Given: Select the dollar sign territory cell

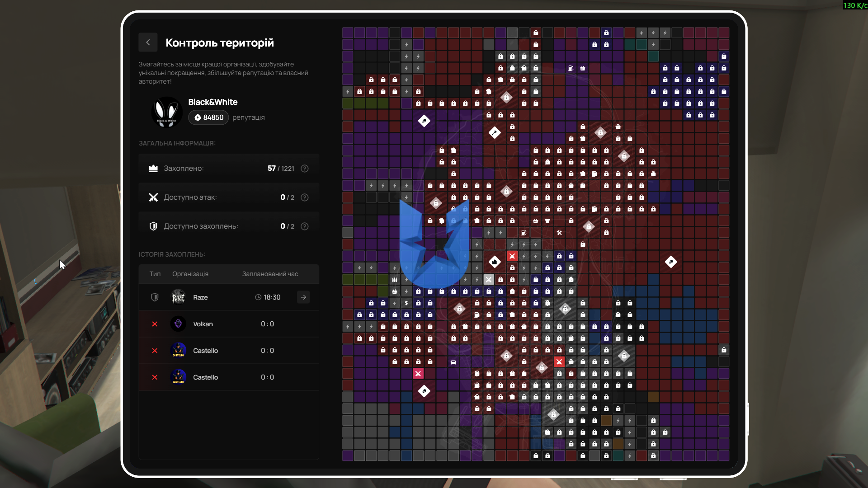Looking at the screenshot, I should point(406,303).
